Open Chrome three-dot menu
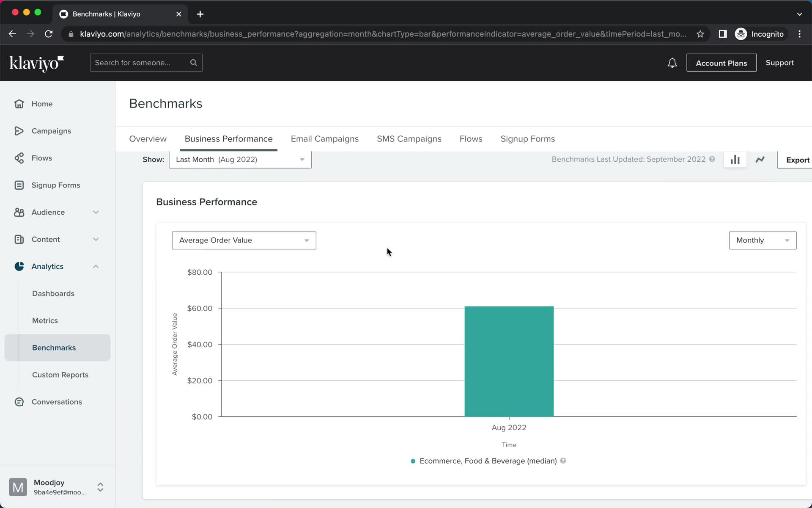Screen dimensions: 812x508 pos(799,34)
